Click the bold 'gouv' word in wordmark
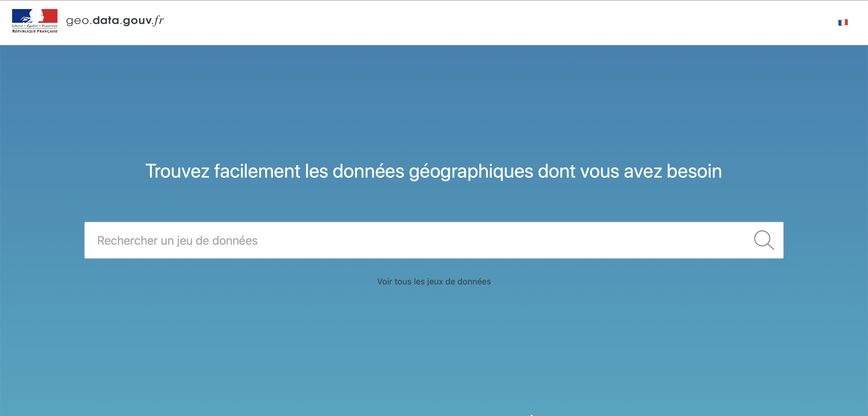 coord(137,21)
